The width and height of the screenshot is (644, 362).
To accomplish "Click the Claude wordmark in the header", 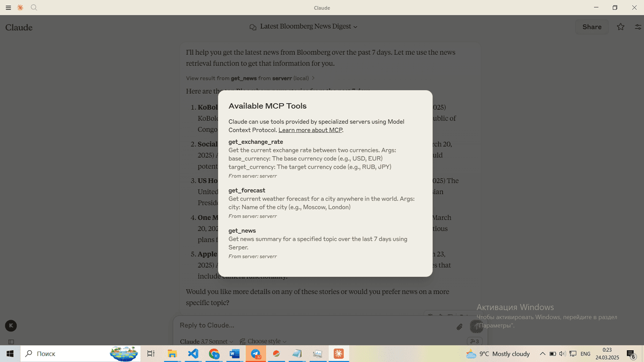I will (x=19, y=27).
